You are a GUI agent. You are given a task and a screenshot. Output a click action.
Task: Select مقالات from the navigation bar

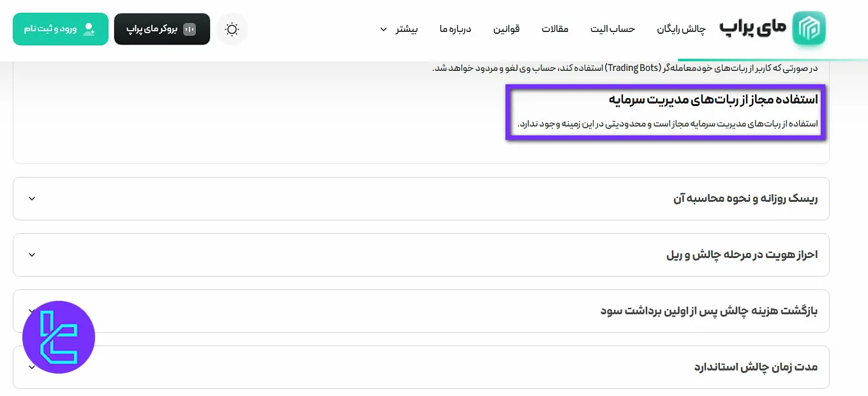(555, 29)
